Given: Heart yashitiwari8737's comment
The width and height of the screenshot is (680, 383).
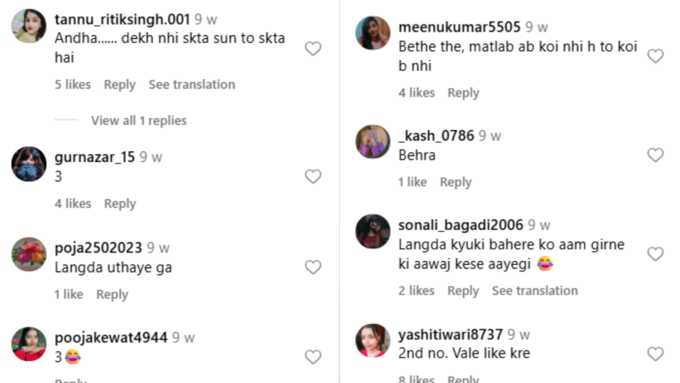Looking at the screenshot, I should [x=655, y=354].
